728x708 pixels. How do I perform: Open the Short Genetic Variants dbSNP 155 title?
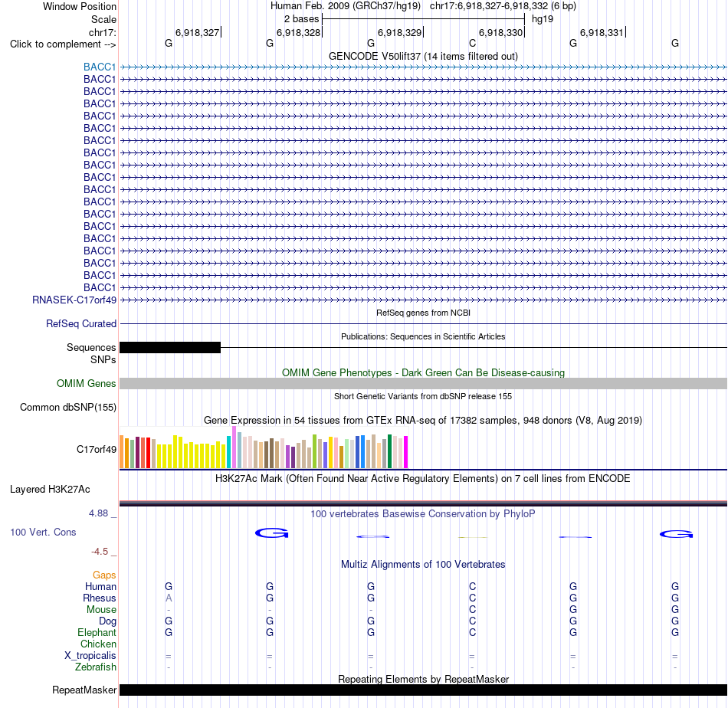coord(423,396)
